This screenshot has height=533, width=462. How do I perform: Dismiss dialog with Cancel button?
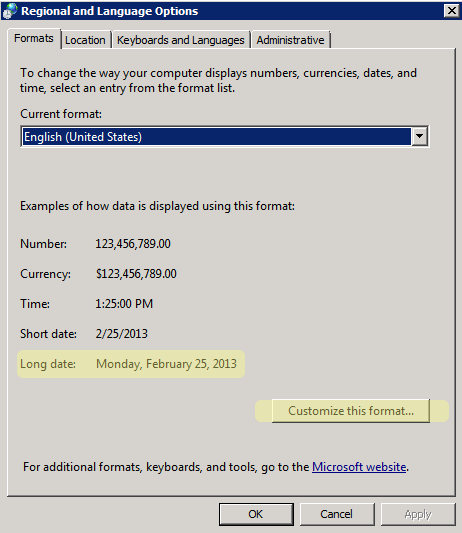(x=337, y=514)
